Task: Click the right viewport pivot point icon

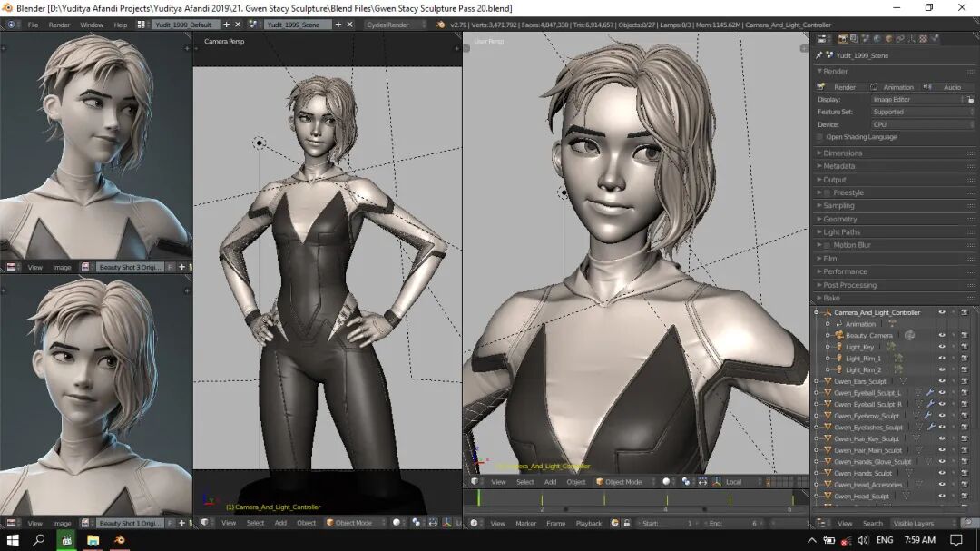Action: click(x=686, y=482)
